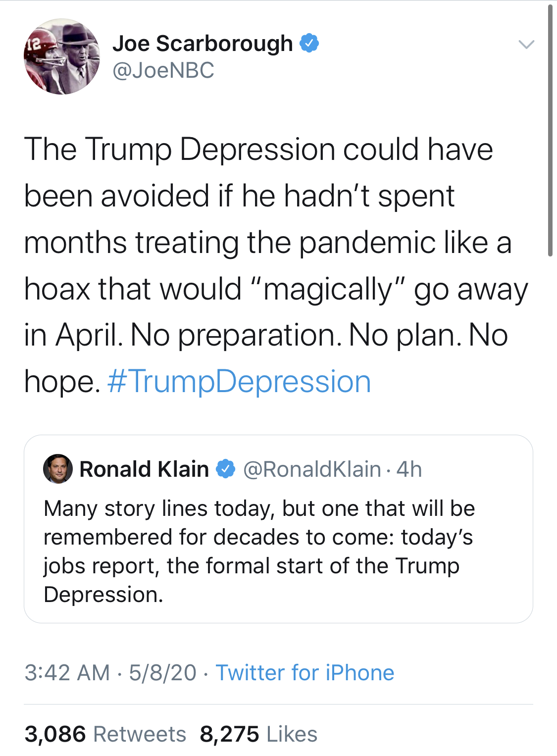Click the Joe Scarborough display name
This screenshot has height=756, width=557.
click(x=203, y=44)
